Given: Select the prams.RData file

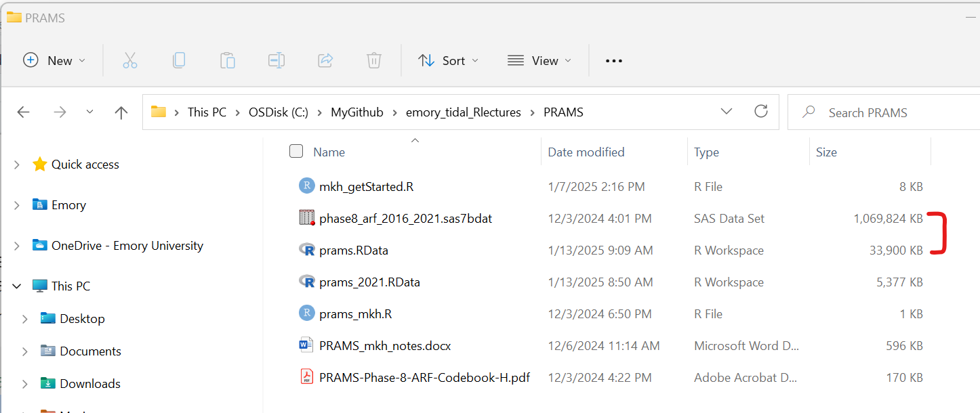Looking at the screenshot, I should 353,251.
